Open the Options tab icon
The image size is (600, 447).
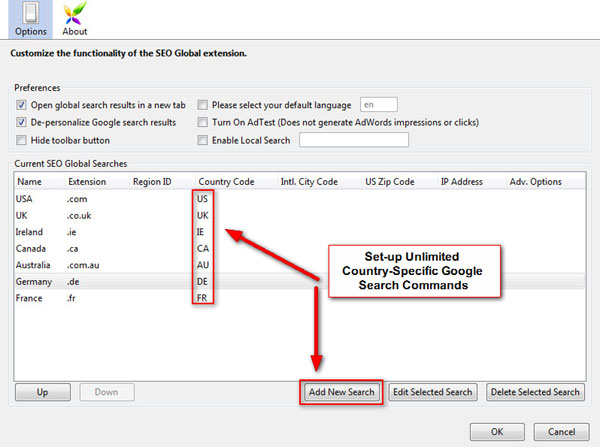pyautogui.click(x=30, y=19)
